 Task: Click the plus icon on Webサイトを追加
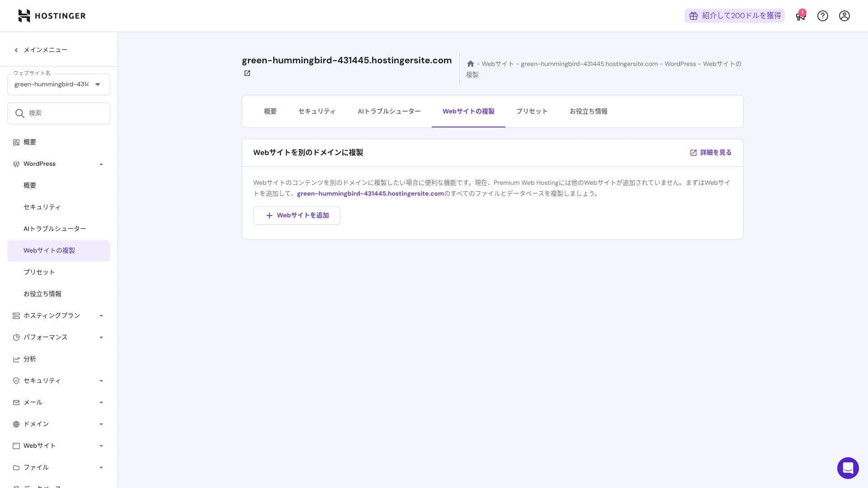pos(269,216)
